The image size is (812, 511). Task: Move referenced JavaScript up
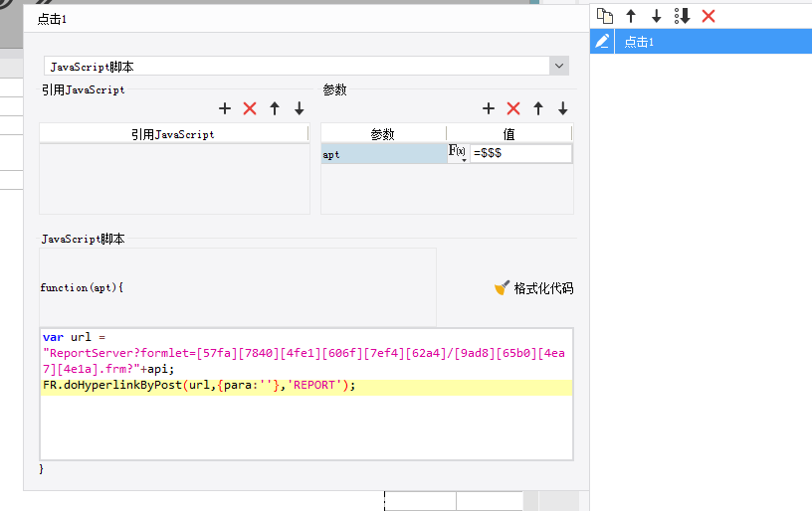275,108
